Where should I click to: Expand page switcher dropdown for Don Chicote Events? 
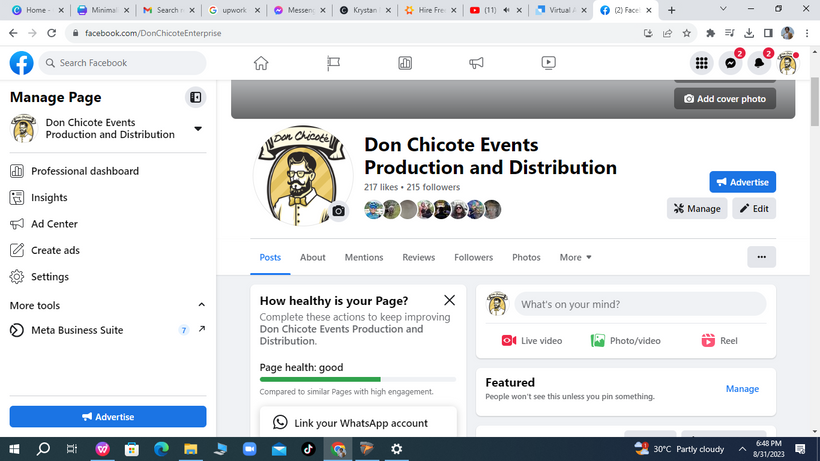click(198, 129)
